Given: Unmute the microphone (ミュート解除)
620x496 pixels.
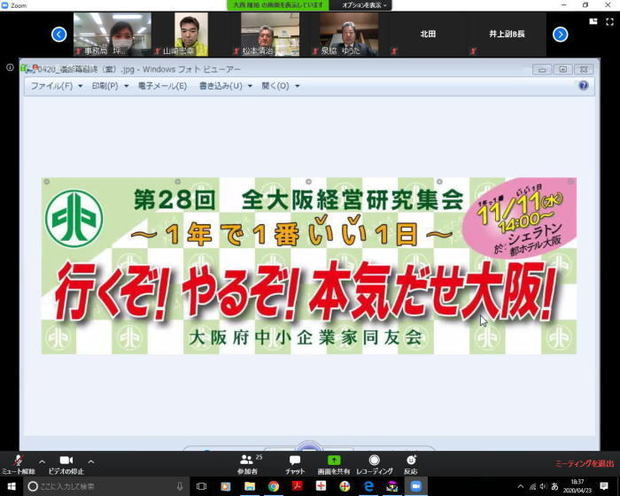Looking at the screenshot, I should click(x=18, y=464).
